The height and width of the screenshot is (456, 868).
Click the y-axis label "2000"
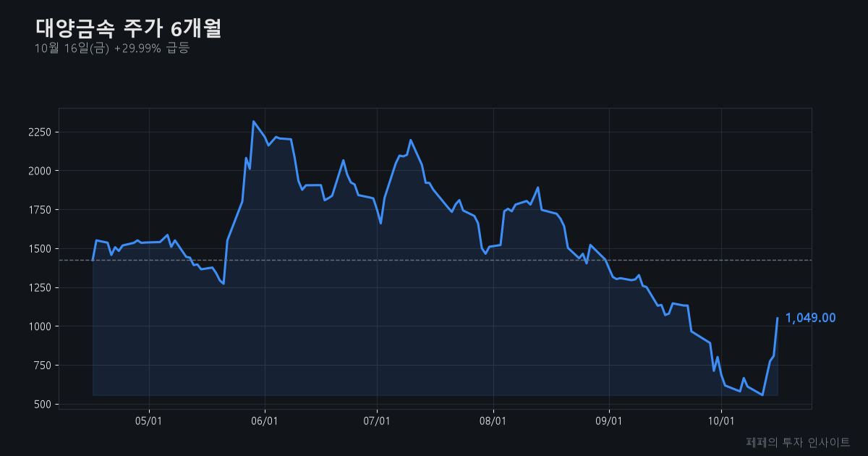pos(39,171)
